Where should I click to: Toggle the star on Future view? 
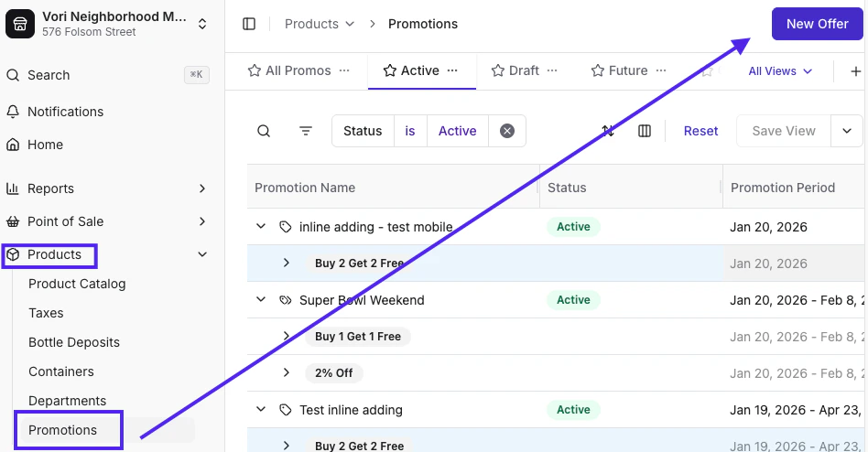597,70
